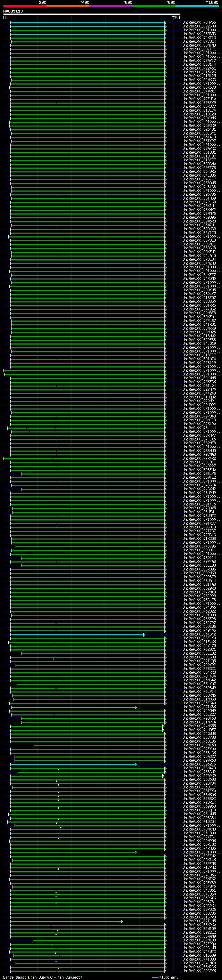Select label UniRef100_A8E608
The image size is (222, 980).
[199, 657]
